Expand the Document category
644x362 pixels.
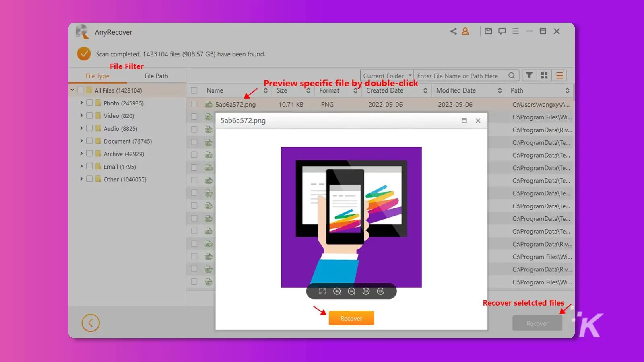pyautogui.click(x=81, y=141)
